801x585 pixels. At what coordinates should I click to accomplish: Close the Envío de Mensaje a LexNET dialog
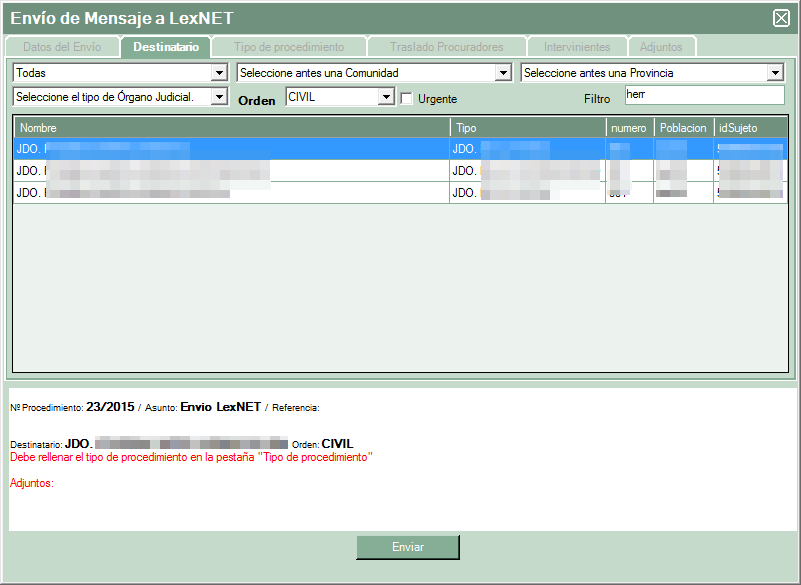click(781, 17)
